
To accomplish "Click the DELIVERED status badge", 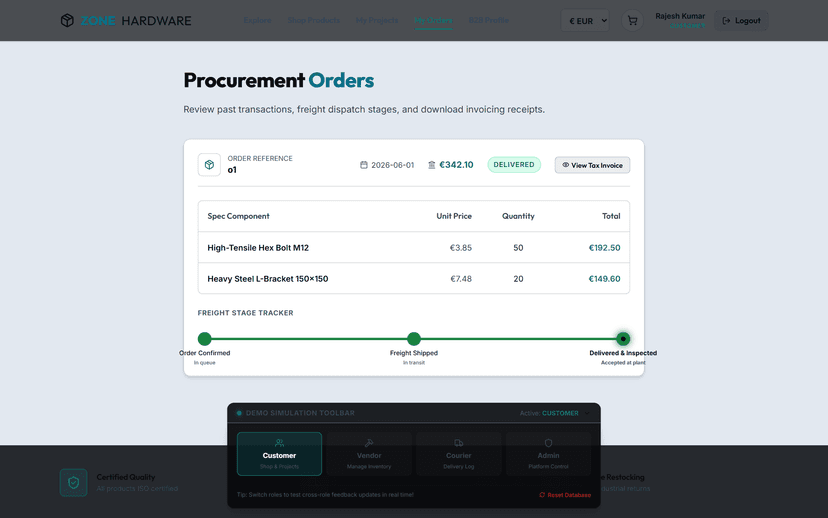I will point(514,165).
